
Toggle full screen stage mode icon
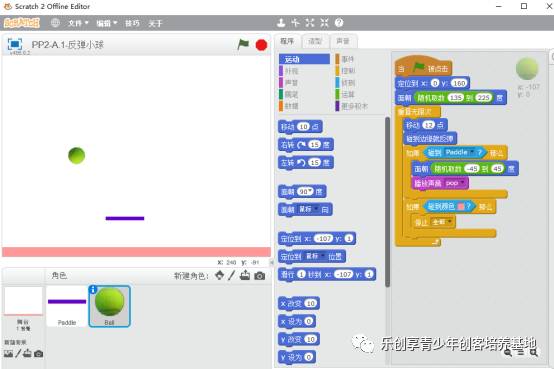coord(15,44)
